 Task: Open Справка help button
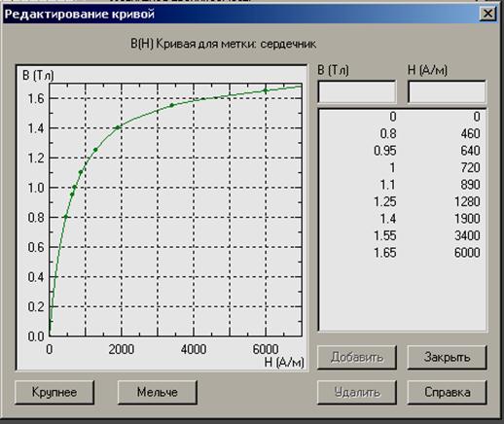(447, 392)
